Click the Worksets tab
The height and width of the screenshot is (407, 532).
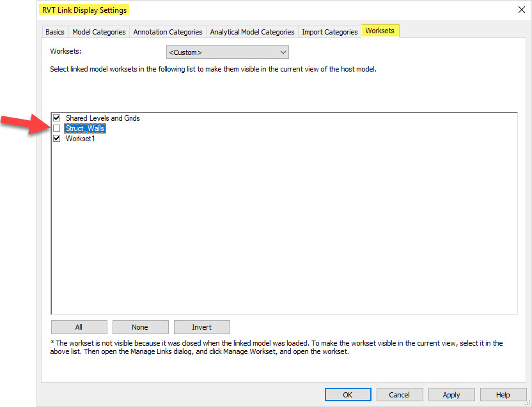[380, 31]
